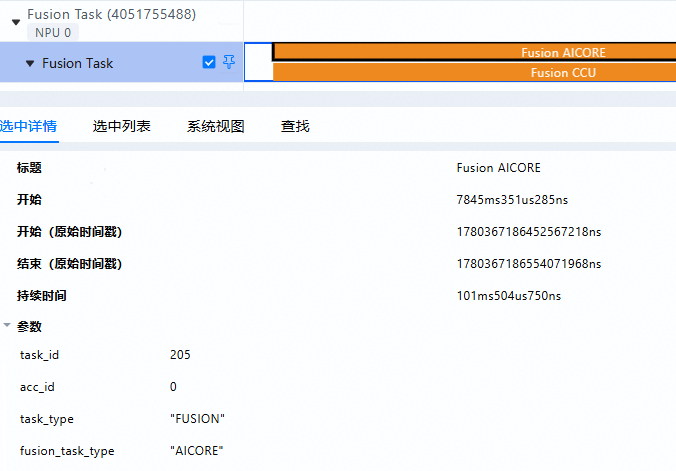The height and width of the screenshot is (471, 676).
Task: Click the fusion_task_type value "AICORE"
Action: pos(197,450)
